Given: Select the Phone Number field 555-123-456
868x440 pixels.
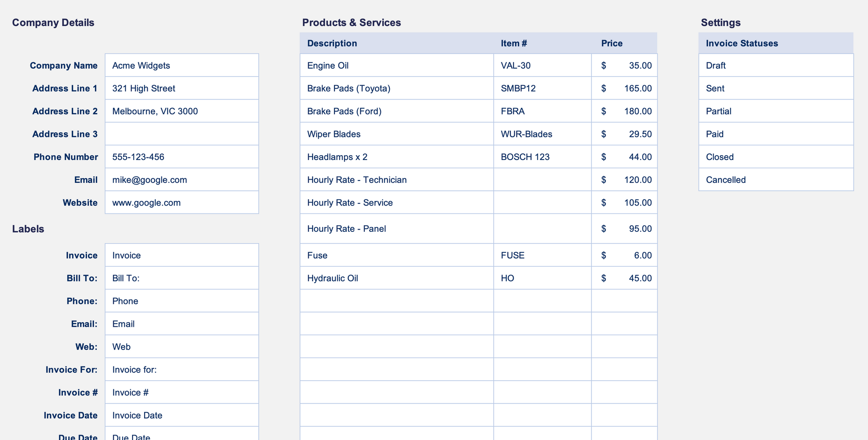Looking at the screenshot, I should (182, 157).
